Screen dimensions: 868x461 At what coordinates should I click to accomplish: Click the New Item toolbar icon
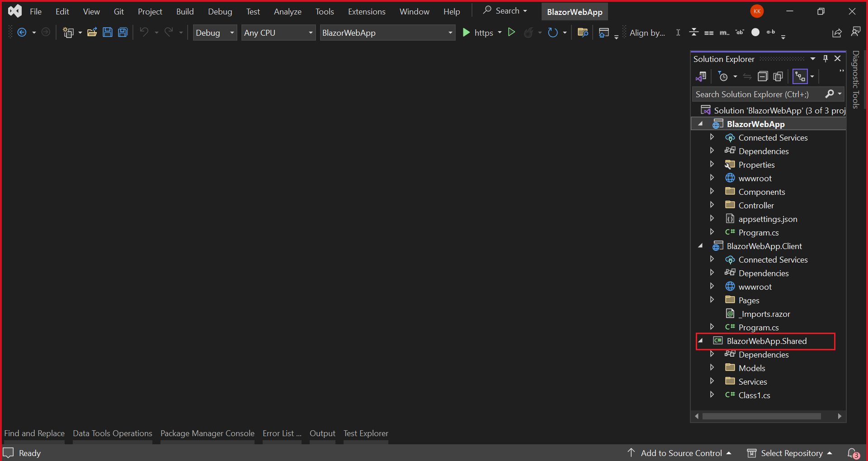(68, 33)
